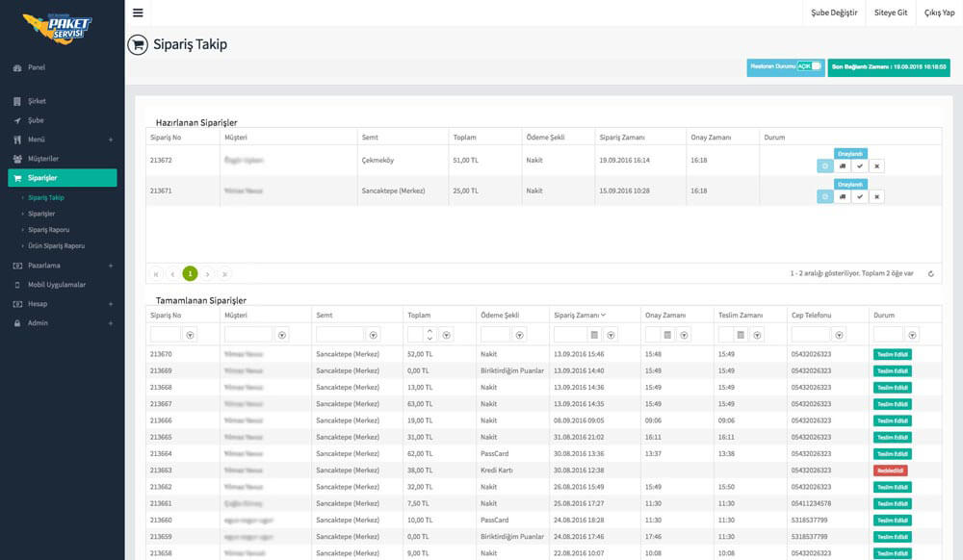
Task: Click the X cancel icon for order 213671
Action: coord(876,196)
